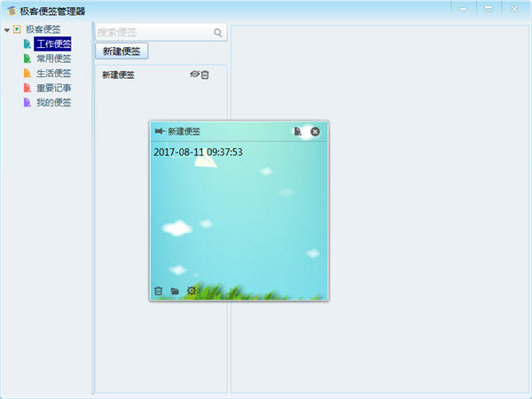
Task: Open the folder icon on the sticky note
Action: [x=175, y=291]
